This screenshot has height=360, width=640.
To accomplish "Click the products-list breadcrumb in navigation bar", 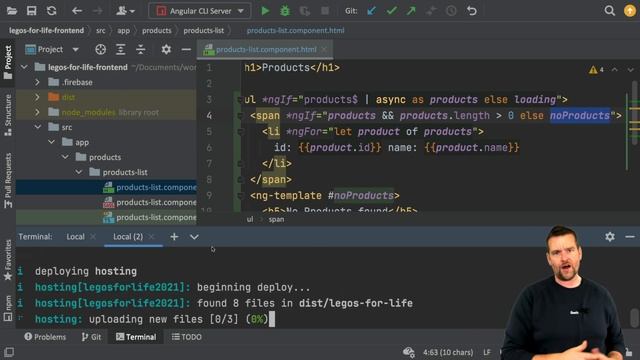I will point(204,30).
